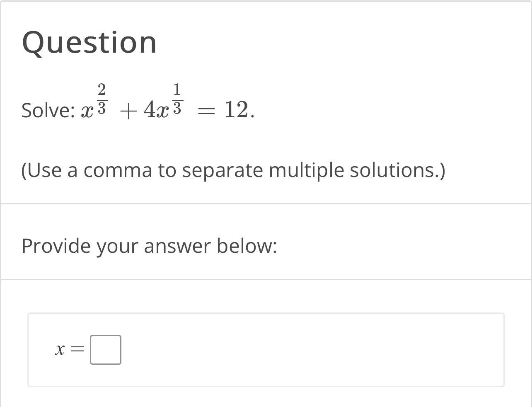This screenshot has width=532, height=407.
Task: Click the word Solve in the question
Action: pos(46,111)
